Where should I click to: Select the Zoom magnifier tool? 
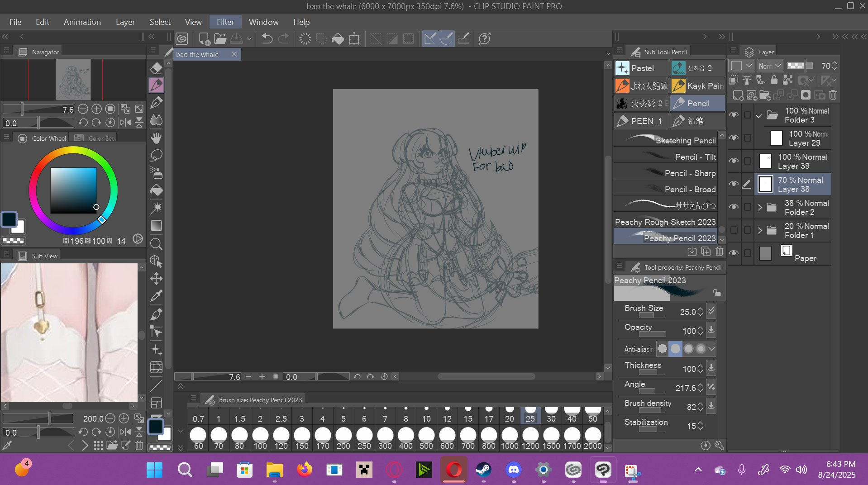pyautogui.click(x=156, y=244)
